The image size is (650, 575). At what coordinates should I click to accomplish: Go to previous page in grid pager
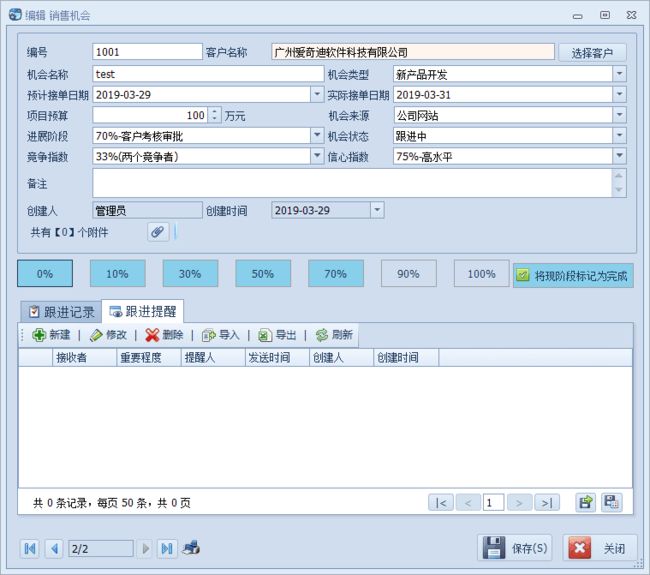pyautogui.click(x=468, y=503)
